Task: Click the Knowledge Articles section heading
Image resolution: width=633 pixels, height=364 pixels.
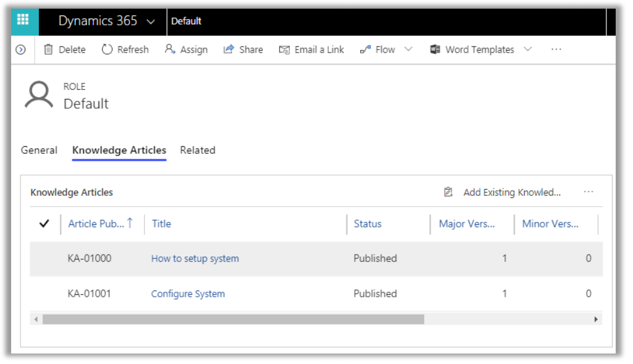Action: point(72,192)
